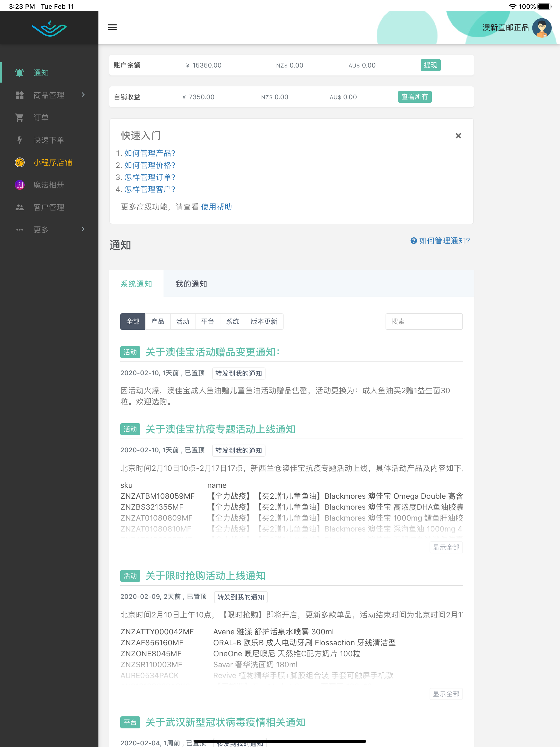Forward 赠品变更通知 to 我的通知

coord(238,373)
